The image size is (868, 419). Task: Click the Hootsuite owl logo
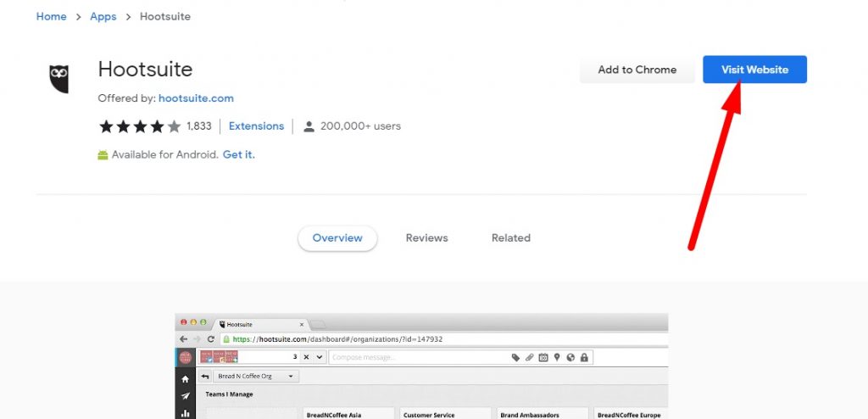58,79
